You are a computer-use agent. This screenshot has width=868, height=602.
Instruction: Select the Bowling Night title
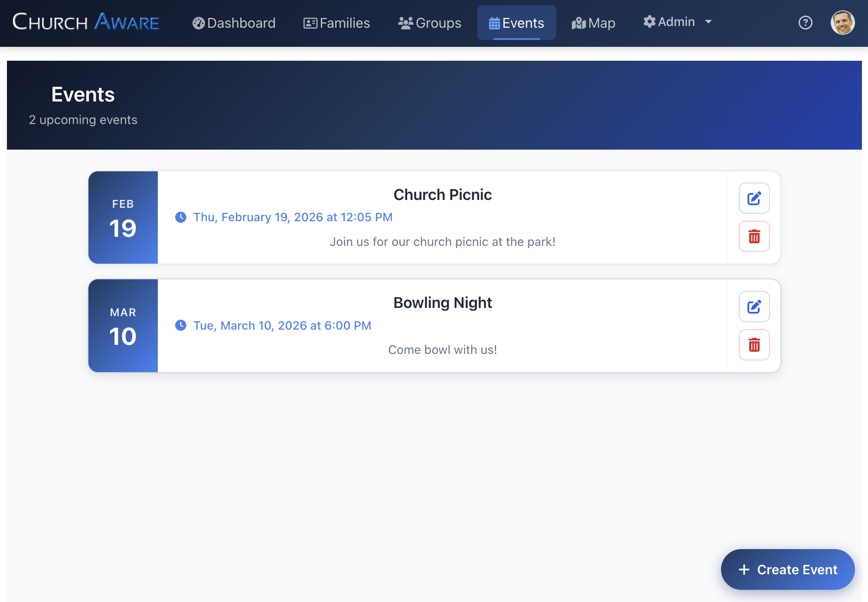[x=442, y=303]
